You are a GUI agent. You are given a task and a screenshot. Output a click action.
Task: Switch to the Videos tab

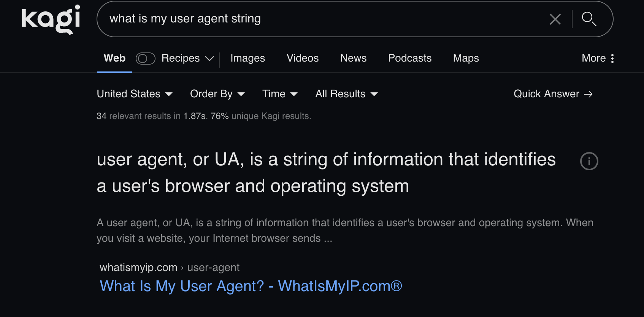point(303,58)
